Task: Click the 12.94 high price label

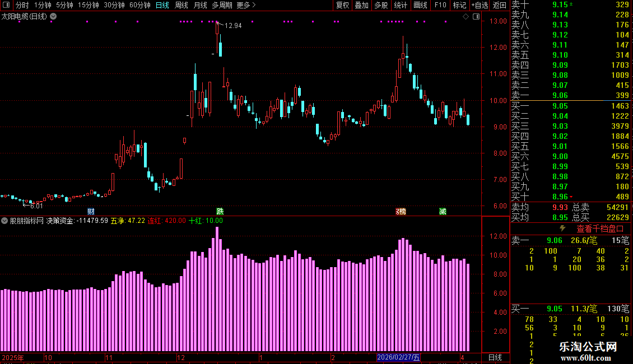Action: coord(233,25)
